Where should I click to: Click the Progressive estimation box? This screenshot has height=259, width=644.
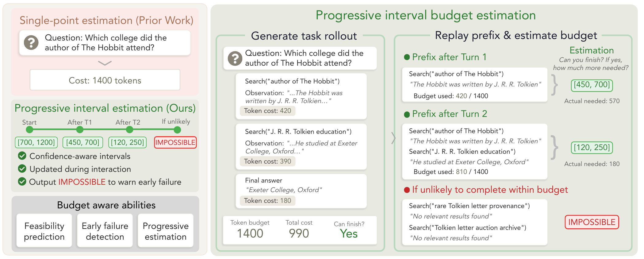166,231
